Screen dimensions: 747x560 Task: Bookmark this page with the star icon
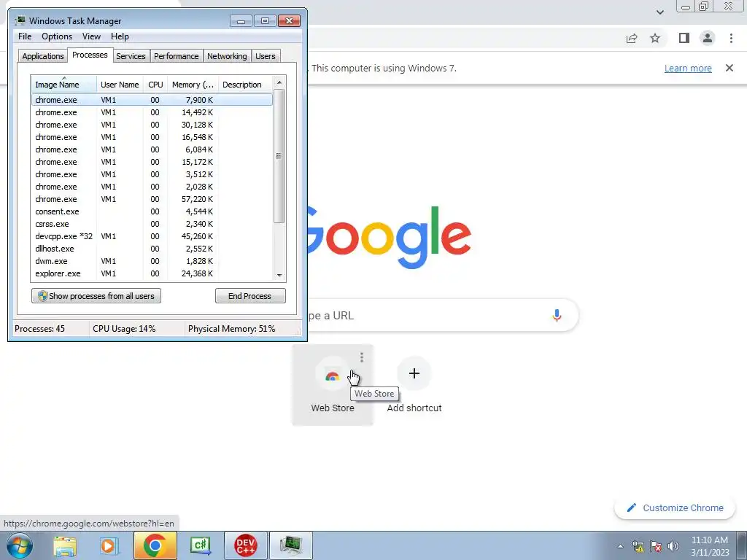tap(655, 38)
